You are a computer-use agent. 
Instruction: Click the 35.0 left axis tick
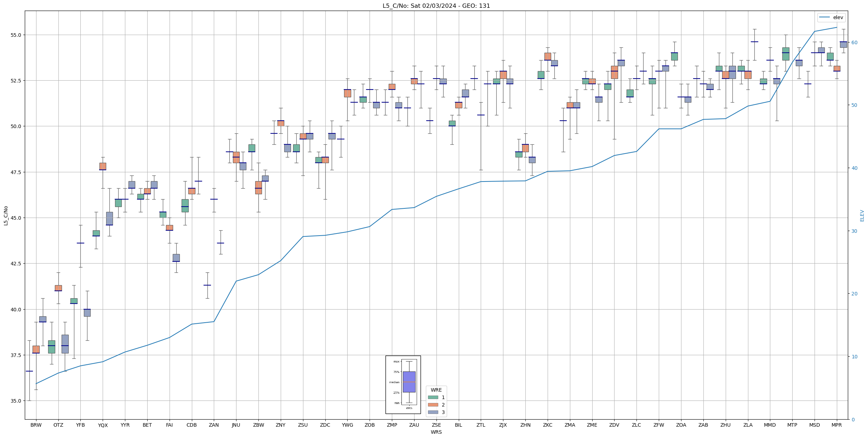[x=16, y=401]
